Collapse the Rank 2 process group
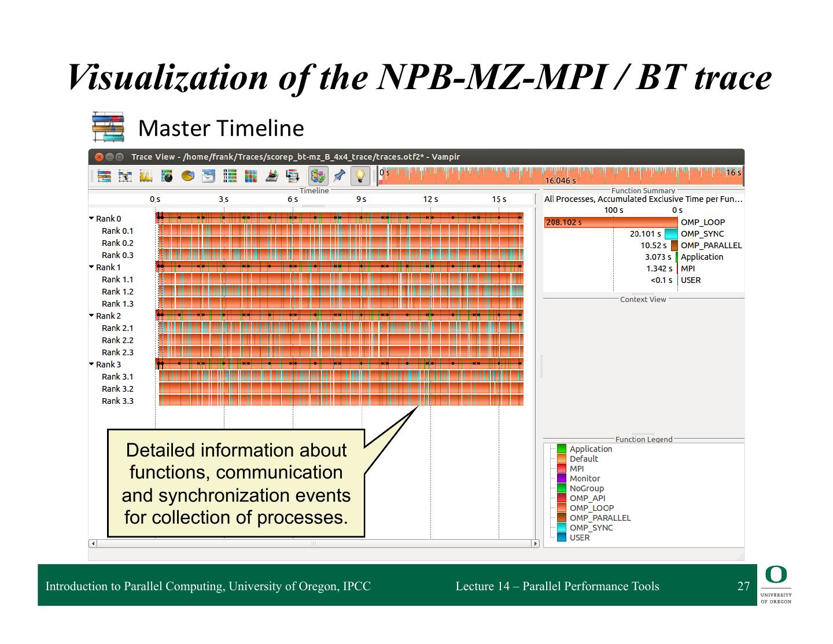This screenshot has height=644, width=833. click(x=91, y=315)
